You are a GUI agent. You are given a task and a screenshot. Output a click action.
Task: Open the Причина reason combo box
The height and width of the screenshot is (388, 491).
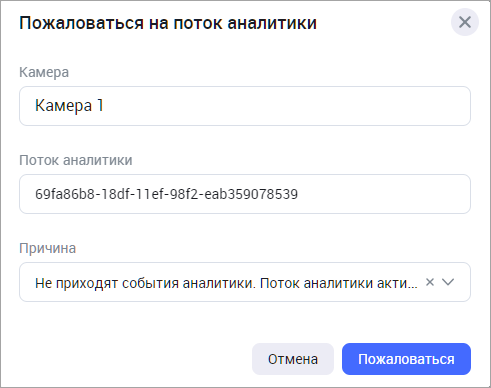pyautogui.click(x=245, y=282)
